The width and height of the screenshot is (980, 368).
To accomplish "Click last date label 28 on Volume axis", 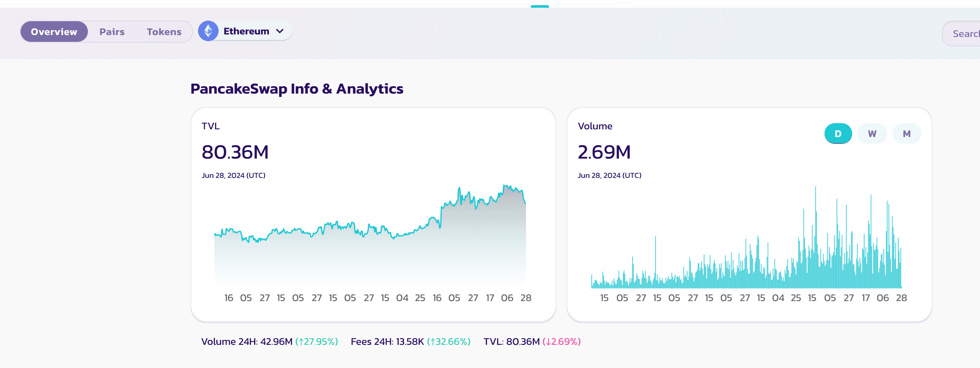I will tap(901, 298).
